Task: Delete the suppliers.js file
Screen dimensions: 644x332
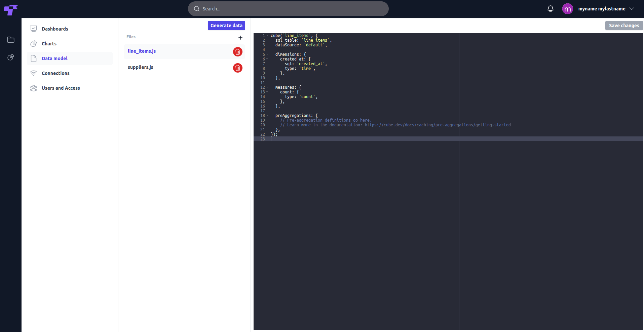Action: coord(237,68)
